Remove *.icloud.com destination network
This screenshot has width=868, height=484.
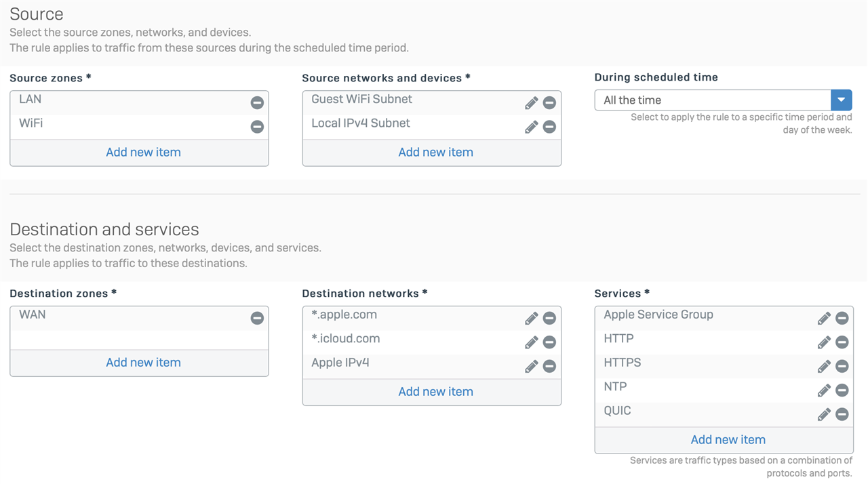[549, 342]
